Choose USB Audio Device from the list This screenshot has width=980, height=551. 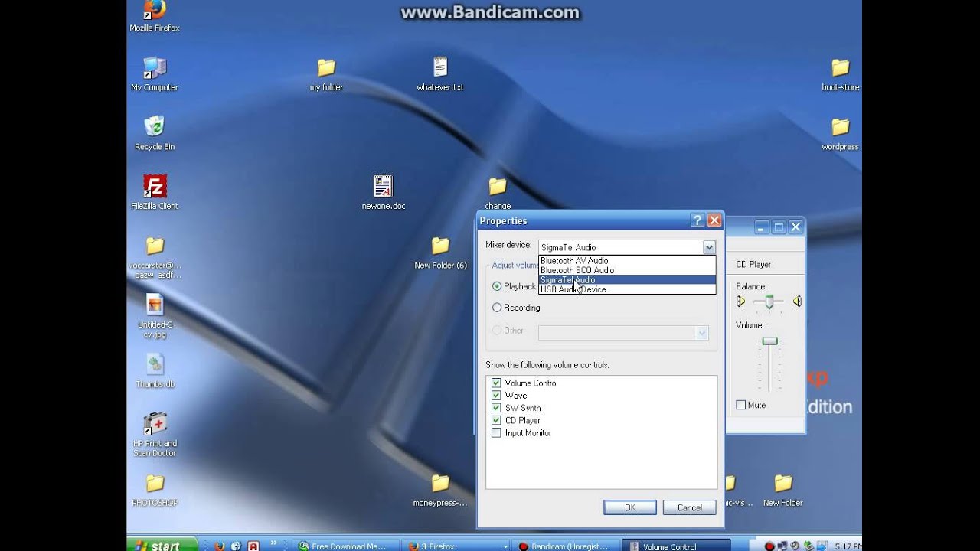click(x=627, y=289)
